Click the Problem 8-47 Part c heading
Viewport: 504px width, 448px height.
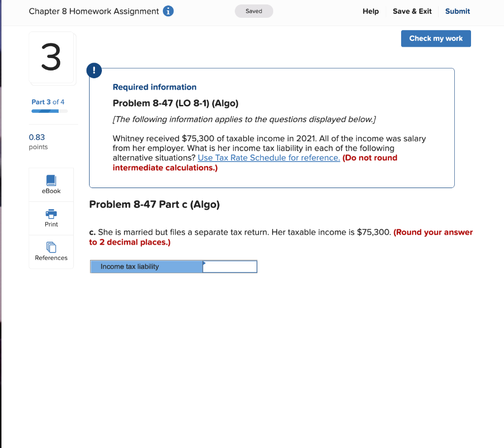[154, 204]
